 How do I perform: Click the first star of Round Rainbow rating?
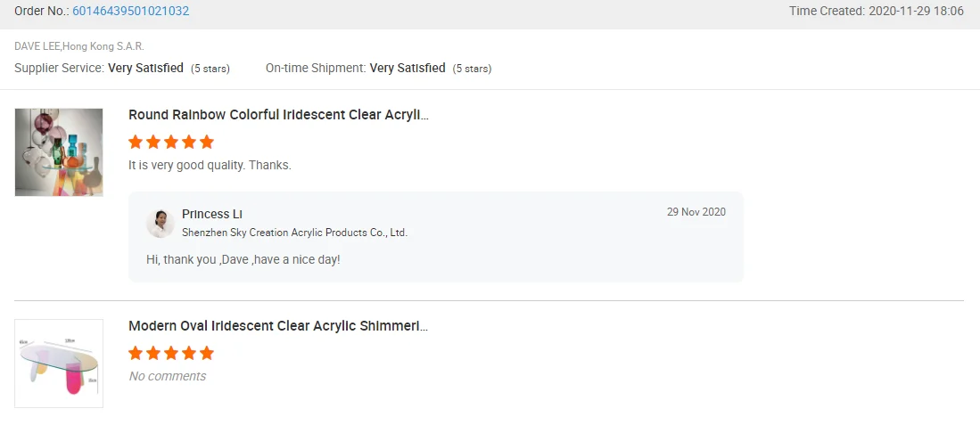[136, 142]
